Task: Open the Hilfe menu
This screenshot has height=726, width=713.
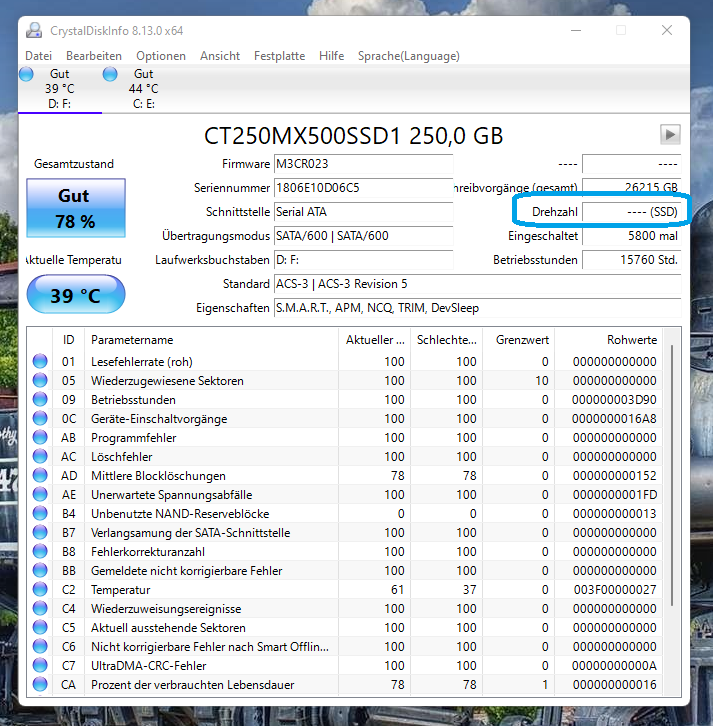Action: pos(331,56)
